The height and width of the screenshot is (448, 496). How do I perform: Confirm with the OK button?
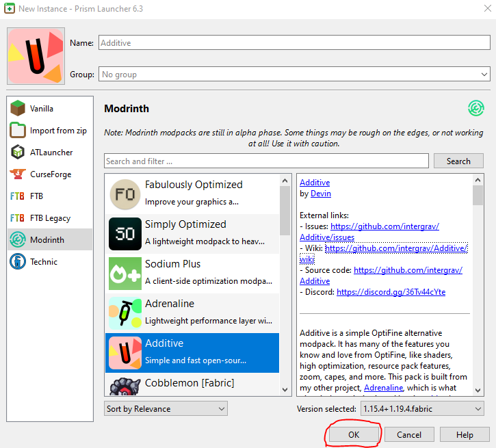click(354, 434)
